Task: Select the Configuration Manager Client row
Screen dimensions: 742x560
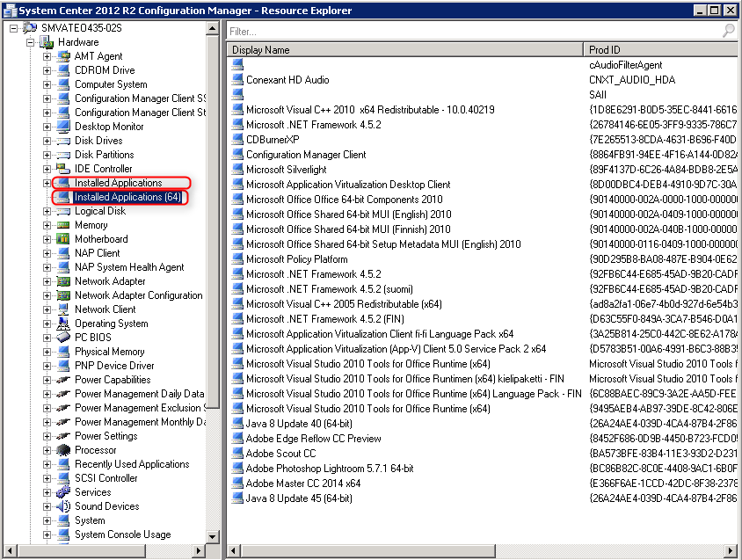Action: [x=306, y=155]
